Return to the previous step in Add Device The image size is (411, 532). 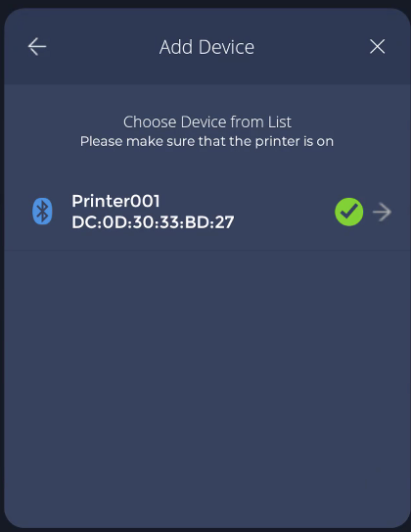tap(37, 46)
